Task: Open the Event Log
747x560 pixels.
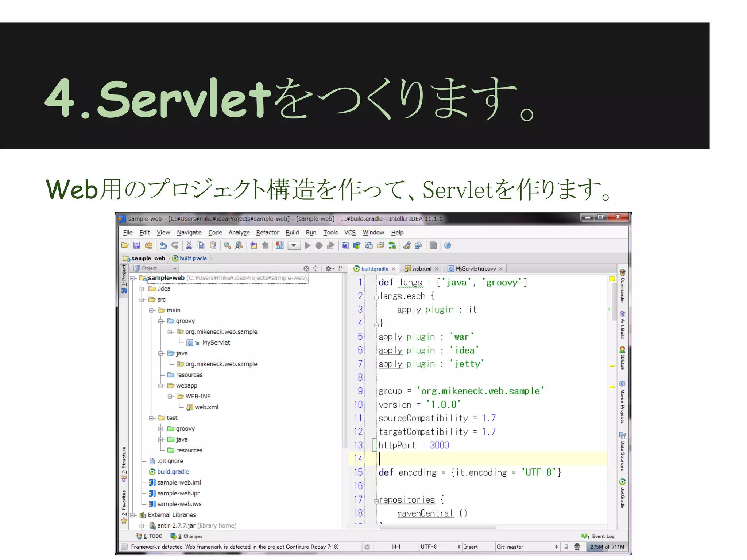Action: click(x=598, y=536)
